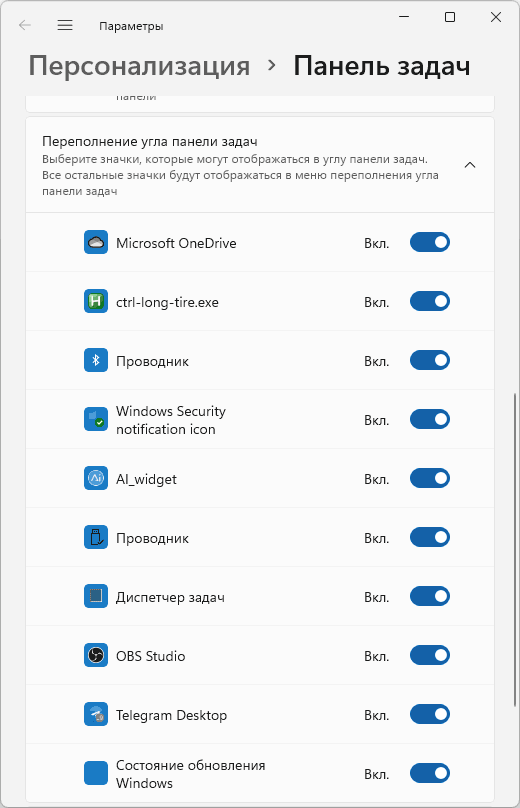520x808 pixels.
Task: Turn off the Microsoft OneDrive toggle
Action: [x=430, y=242]
